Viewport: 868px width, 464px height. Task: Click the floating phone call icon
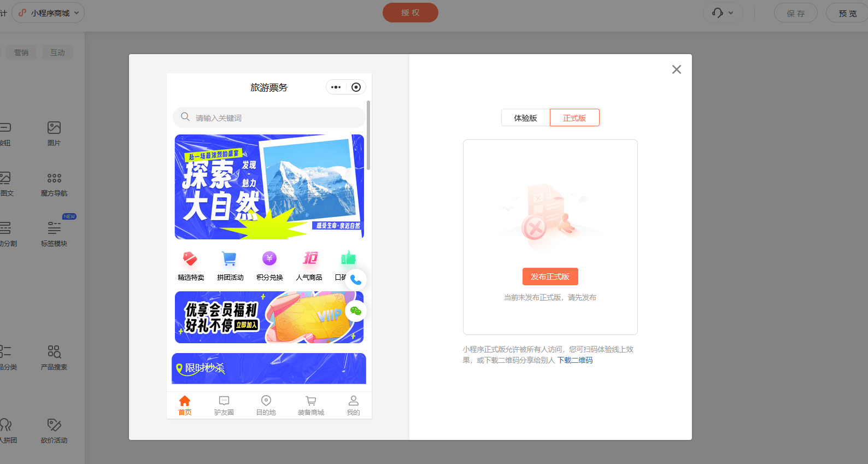[356, 280]
